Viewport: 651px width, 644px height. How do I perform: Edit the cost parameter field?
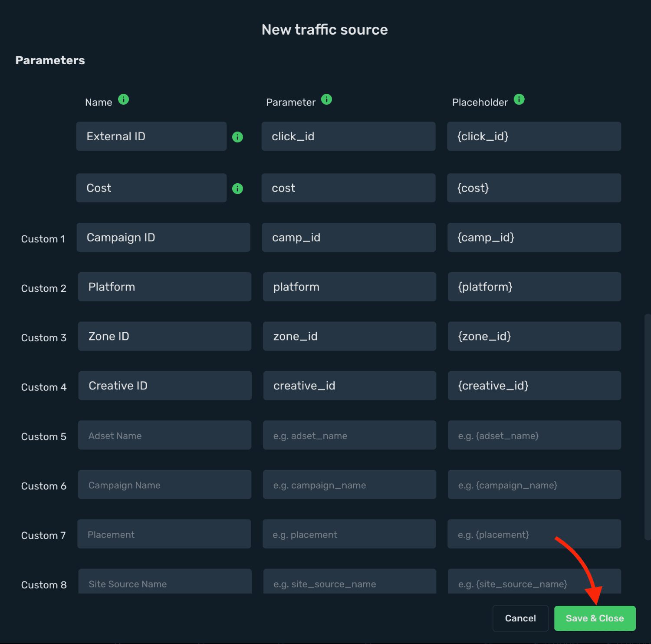coord(349,188)
